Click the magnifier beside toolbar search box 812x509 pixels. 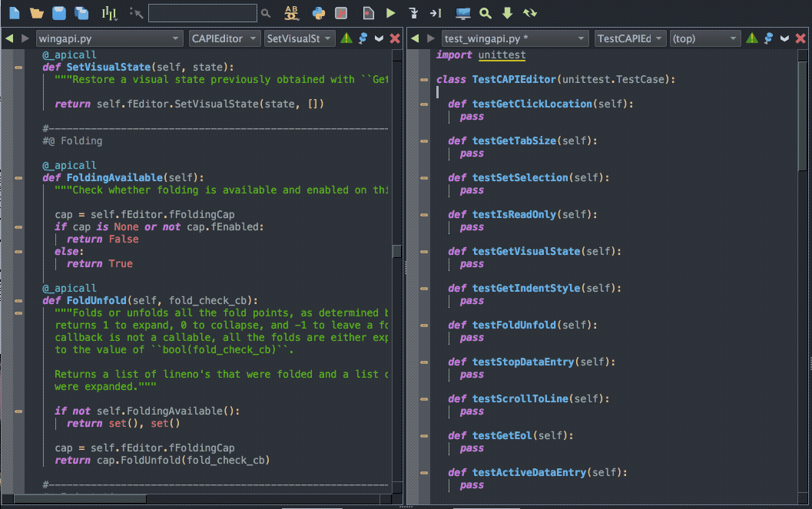(x=266, y=13)
